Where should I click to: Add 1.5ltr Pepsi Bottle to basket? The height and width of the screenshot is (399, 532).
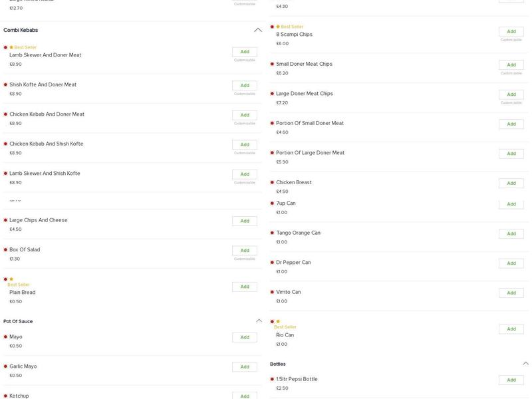coord(511,380)
